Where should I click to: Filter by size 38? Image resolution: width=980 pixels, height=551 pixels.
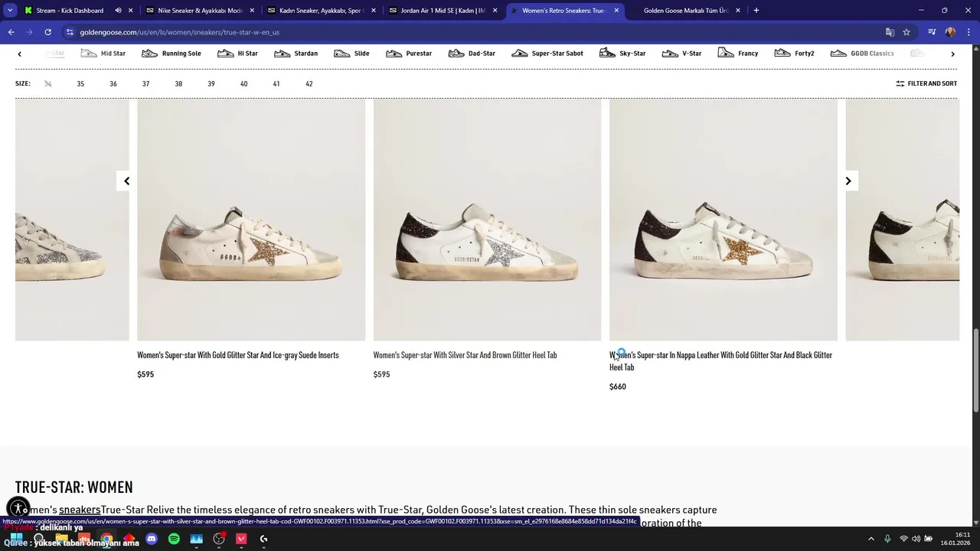click(x=178, y=83)
